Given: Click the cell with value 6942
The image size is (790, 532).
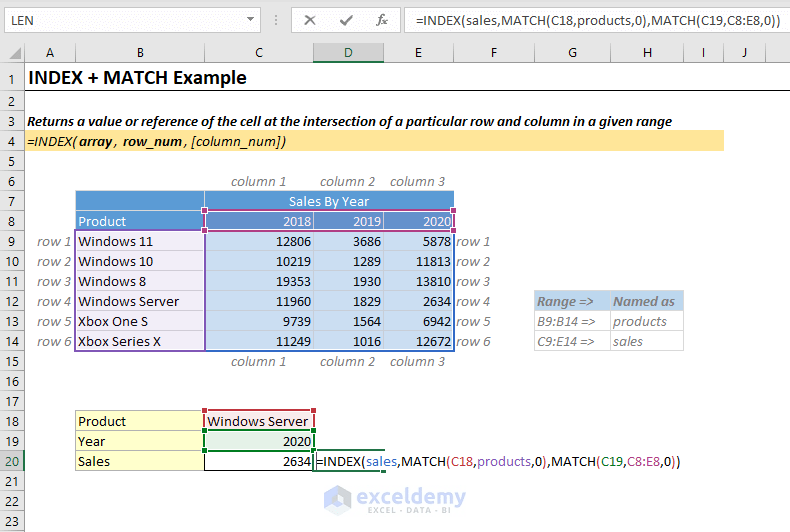Looking at the screenshot, I should pos(418,321).
